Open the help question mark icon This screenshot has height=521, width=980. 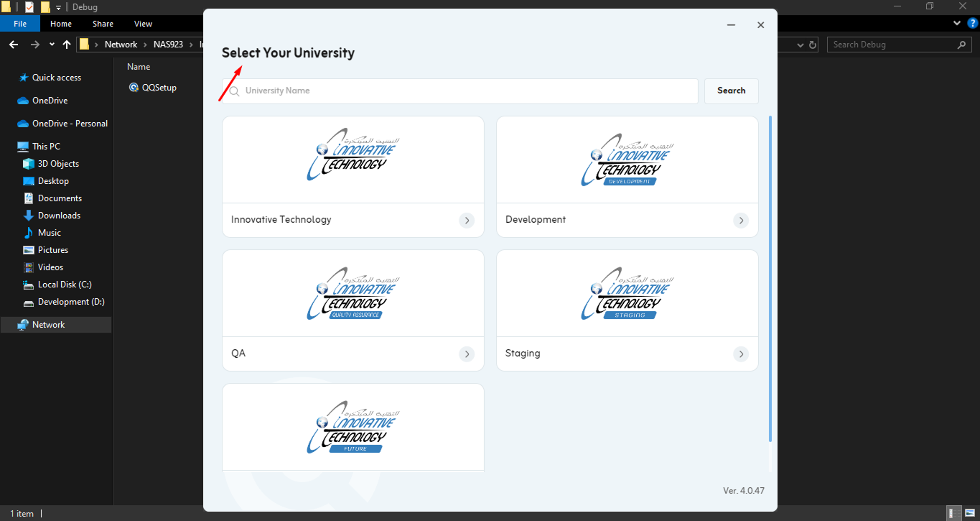[973, 24]
